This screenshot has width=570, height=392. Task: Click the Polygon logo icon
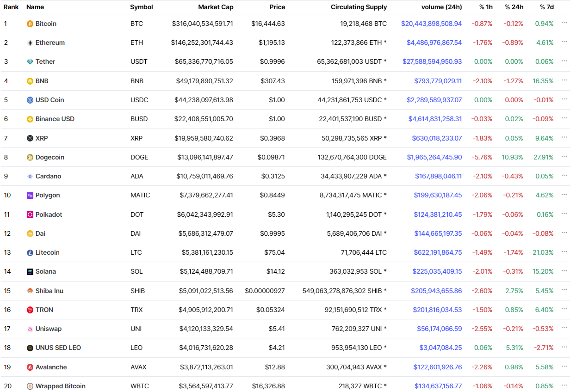pos(30,195)
